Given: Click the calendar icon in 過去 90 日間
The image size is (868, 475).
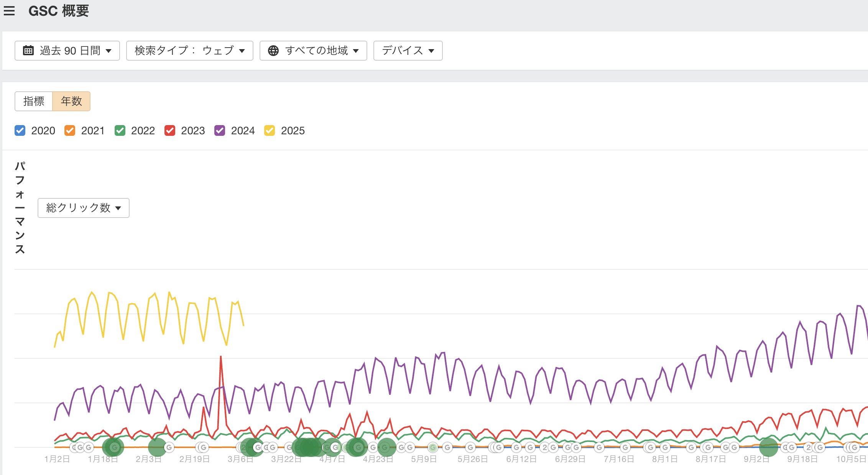Looking at the screenshot, I should 28,51.
